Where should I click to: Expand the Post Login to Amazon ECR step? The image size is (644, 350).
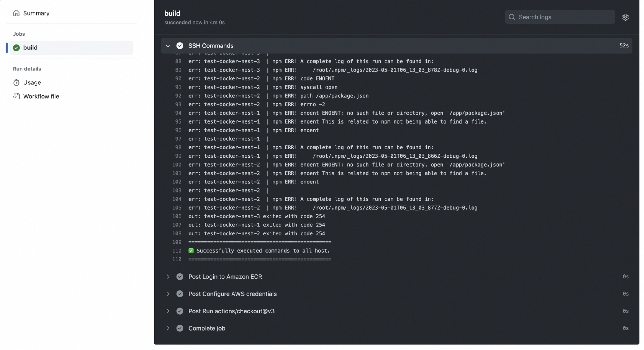pos(168,277)
